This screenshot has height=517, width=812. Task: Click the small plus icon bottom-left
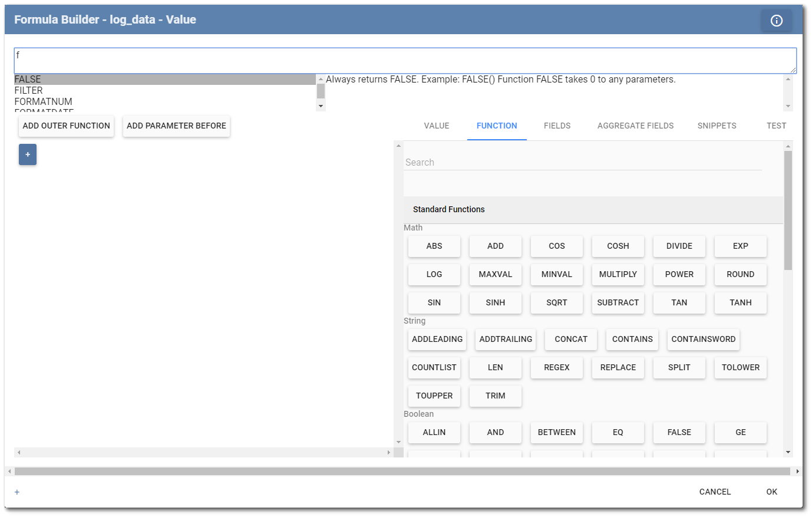point(17,492)
